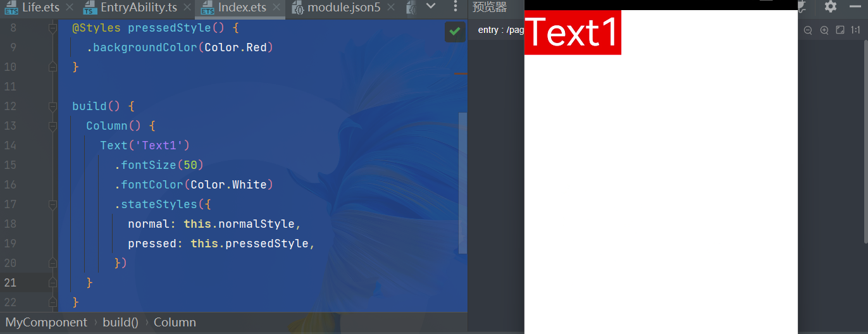
Task: Fold the Column block at line 13
Action: (53, 126)
